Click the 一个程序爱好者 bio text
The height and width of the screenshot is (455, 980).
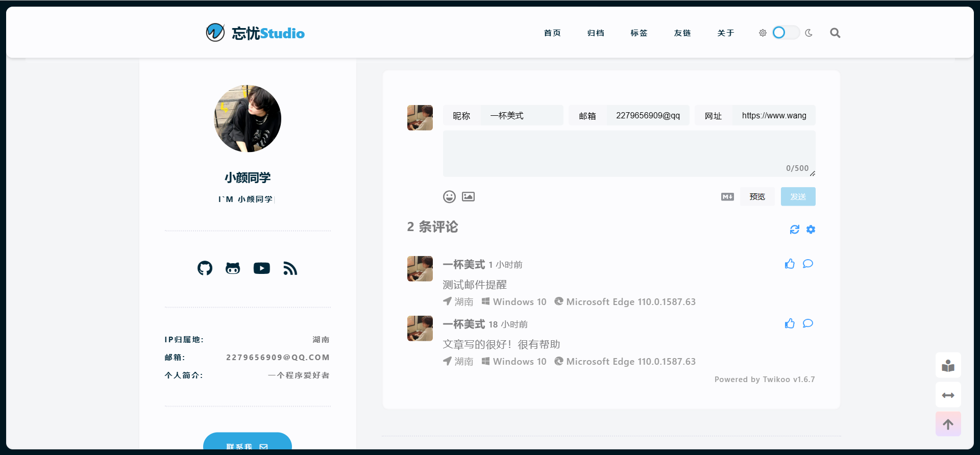pyautogui.click(x=299, y=375)
